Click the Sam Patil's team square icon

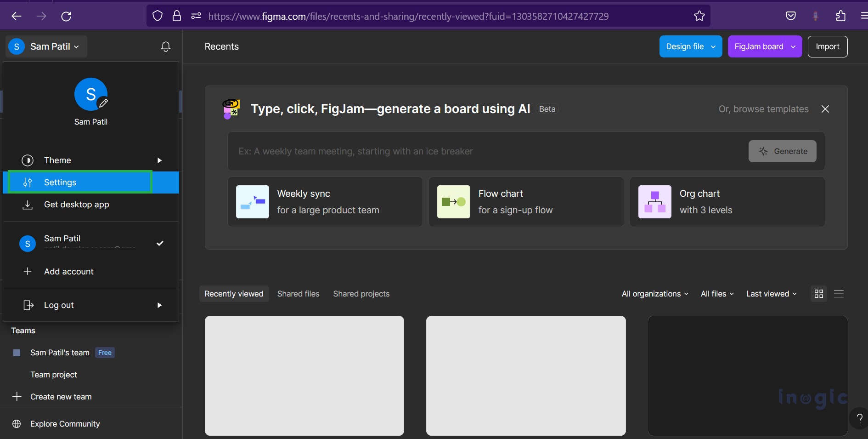click(x=17, y=353)
